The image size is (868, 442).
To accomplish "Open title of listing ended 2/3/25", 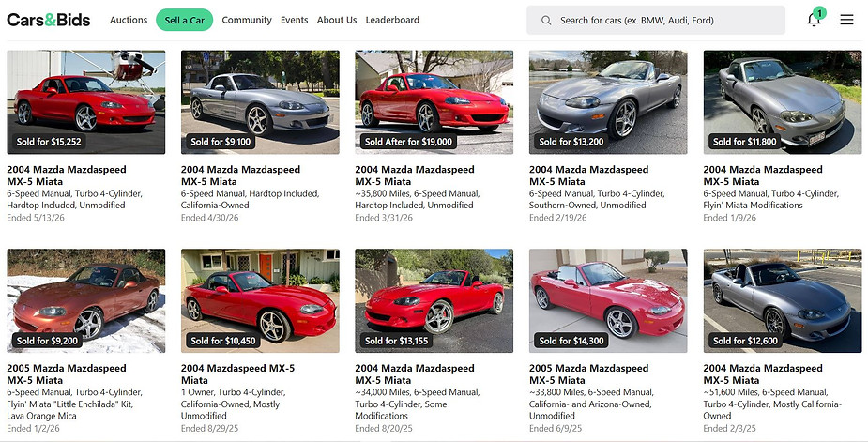I will [x=763, y=373].
